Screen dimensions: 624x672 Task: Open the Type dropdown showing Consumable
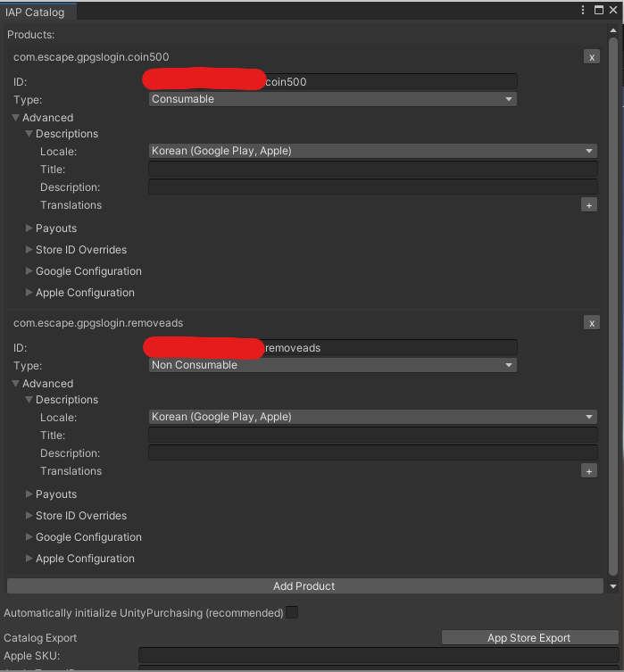pyautogui.click(x=333, y=99)
